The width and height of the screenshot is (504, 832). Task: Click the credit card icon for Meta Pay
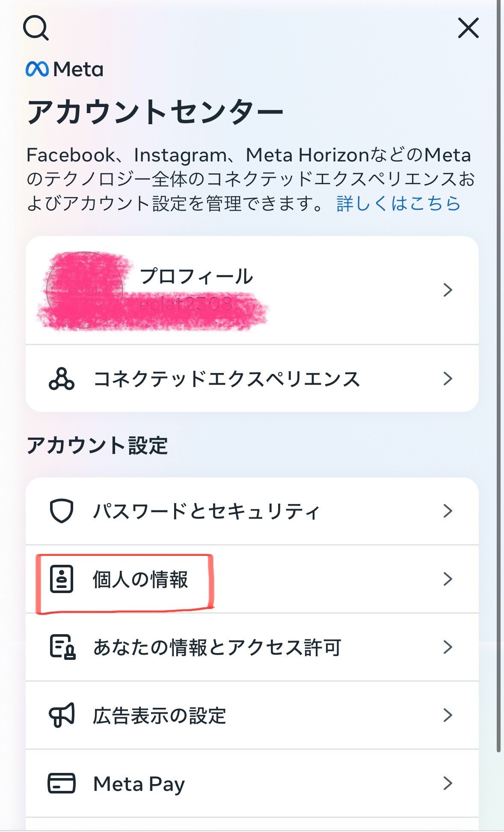coord(62,783)
